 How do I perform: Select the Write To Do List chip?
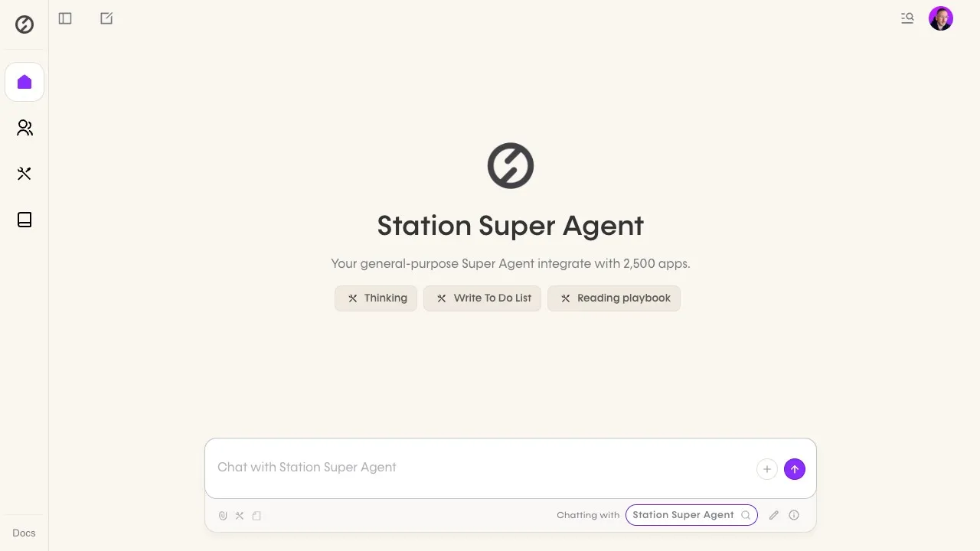(x=482, y=298)
